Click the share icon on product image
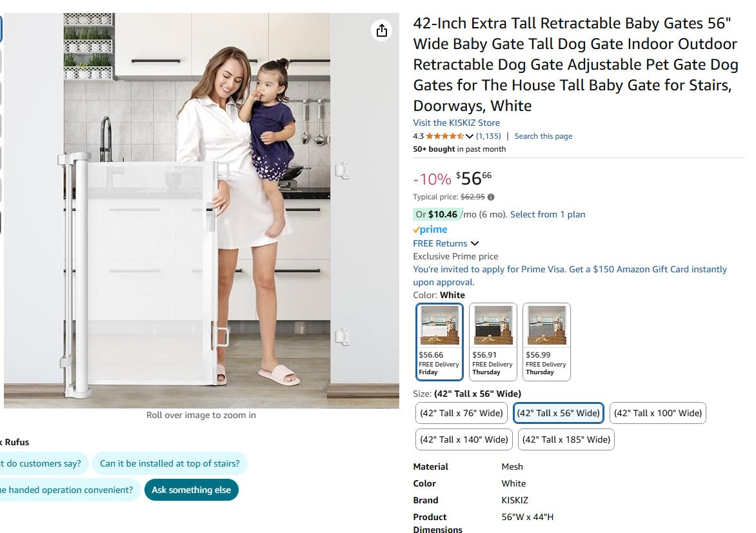The image size is (756, 533). [382, 30]
